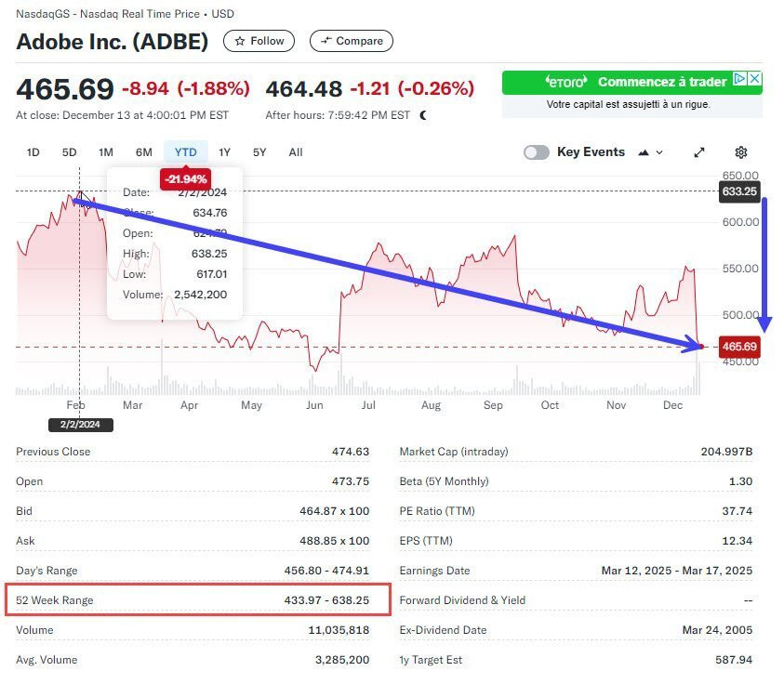Click the star icon in Follow button
784x684 pixels.
click(x=240, y=41)
